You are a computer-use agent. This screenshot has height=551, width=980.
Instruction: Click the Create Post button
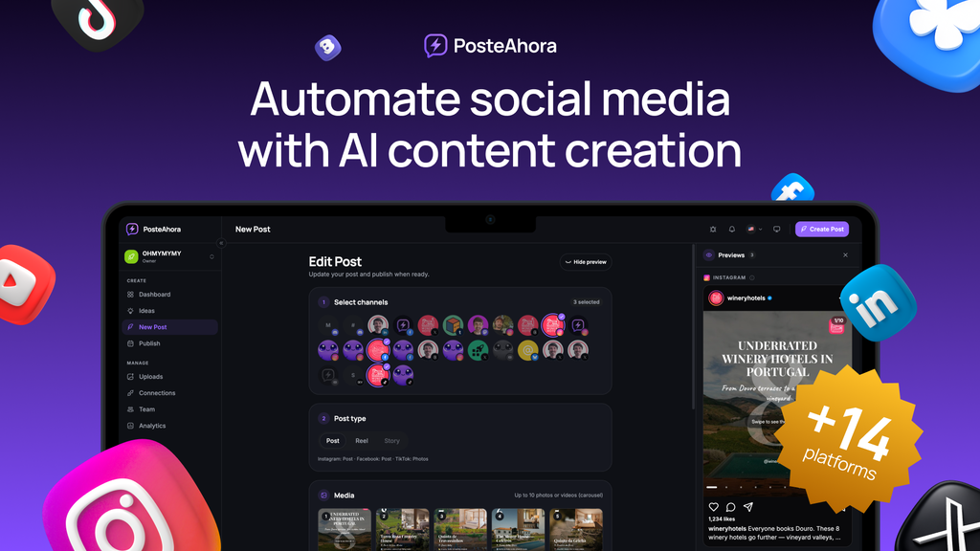pos(822,230)
